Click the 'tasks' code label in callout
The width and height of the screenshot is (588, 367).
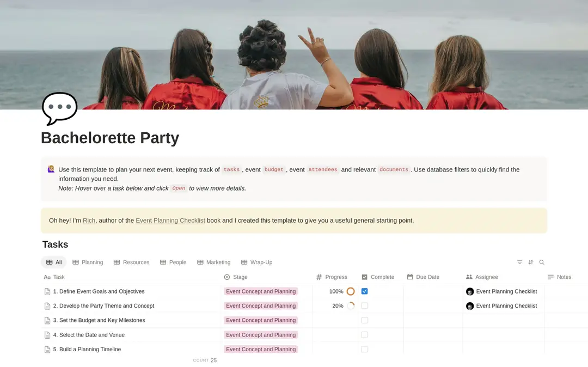point(231,169)
